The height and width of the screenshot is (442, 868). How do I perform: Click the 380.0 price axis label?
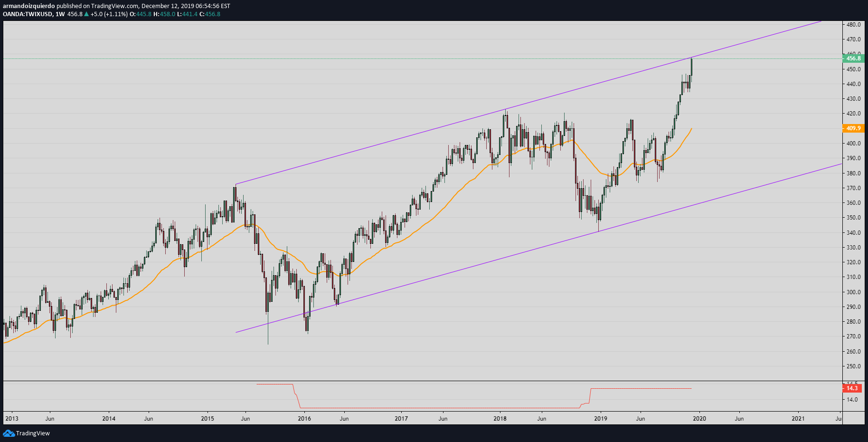(853, 173)
